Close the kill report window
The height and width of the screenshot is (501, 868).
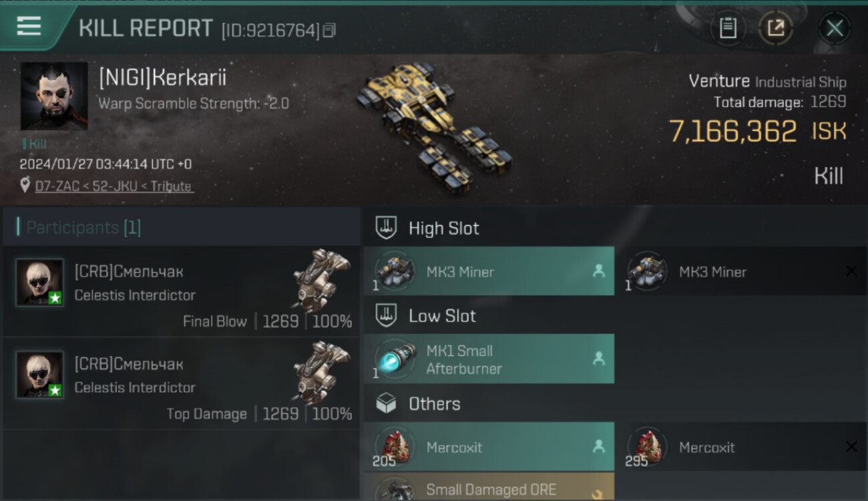(x=834, y=28)
